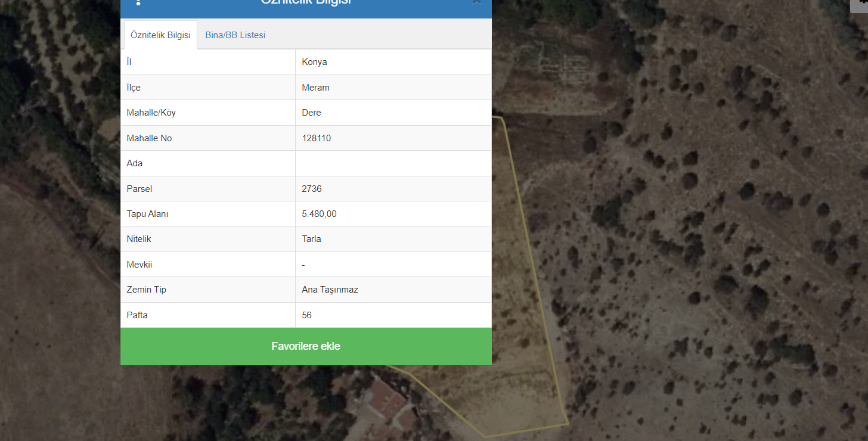
Task: Select the Tarla value in Nitelik row
Action: (311, 239)
